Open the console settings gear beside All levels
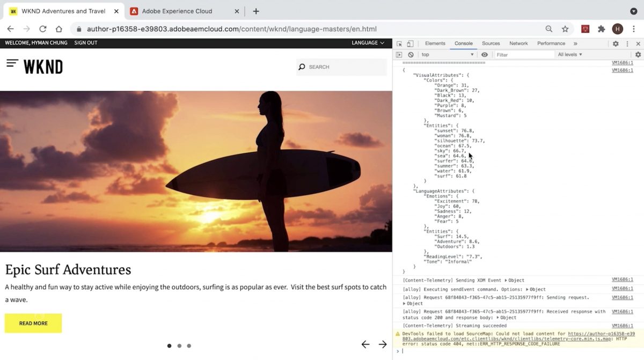 point(638,55)
